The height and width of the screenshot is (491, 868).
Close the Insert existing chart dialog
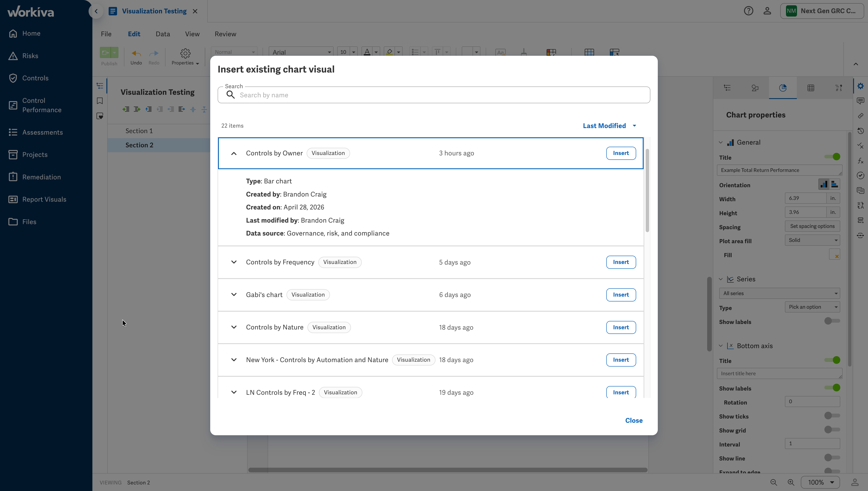(634, 421)
